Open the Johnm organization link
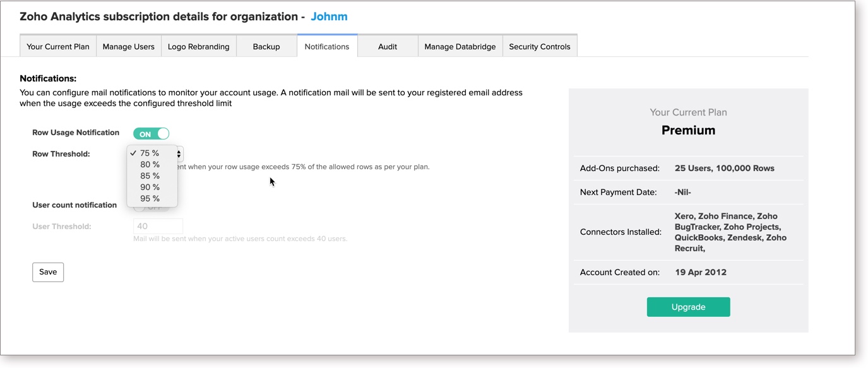Viewport: 868px width, 368px height. coord(329,16)
